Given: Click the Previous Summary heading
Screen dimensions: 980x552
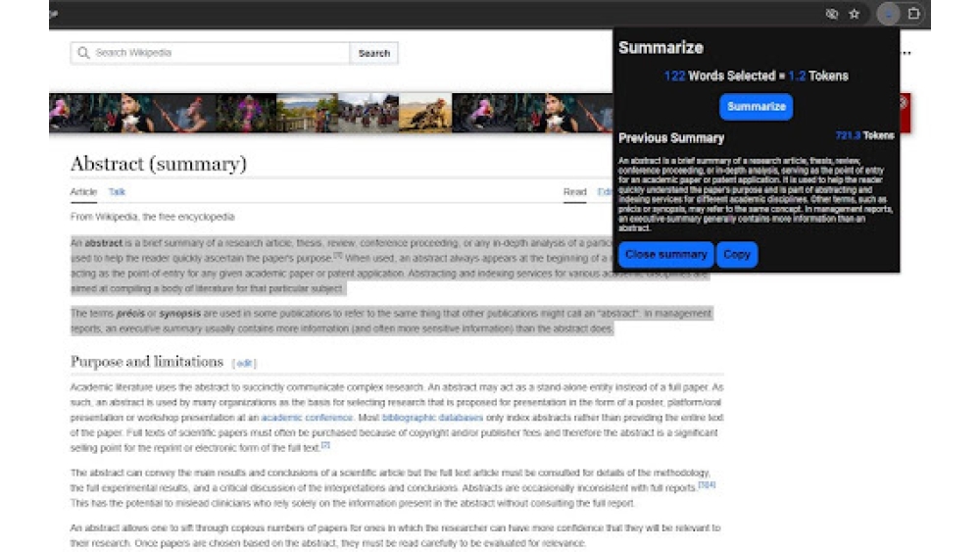Looking at the screenshot, I should click(671, 138).
